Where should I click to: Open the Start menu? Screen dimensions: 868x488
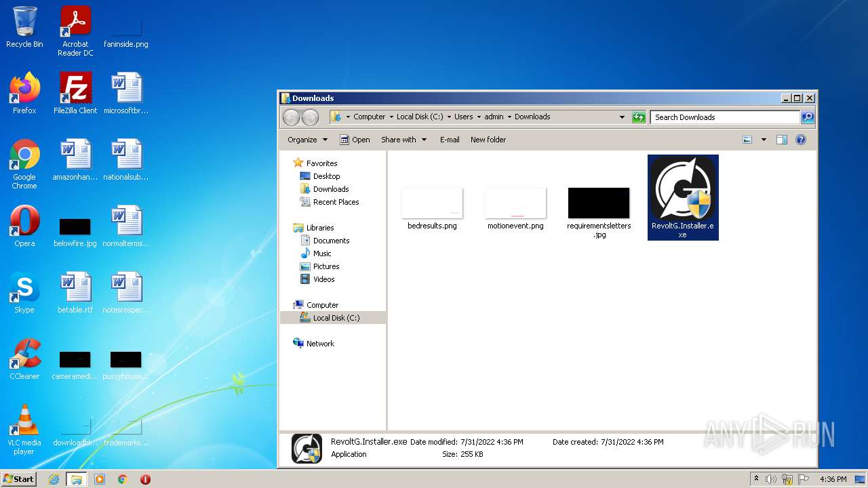pos(18,479)
